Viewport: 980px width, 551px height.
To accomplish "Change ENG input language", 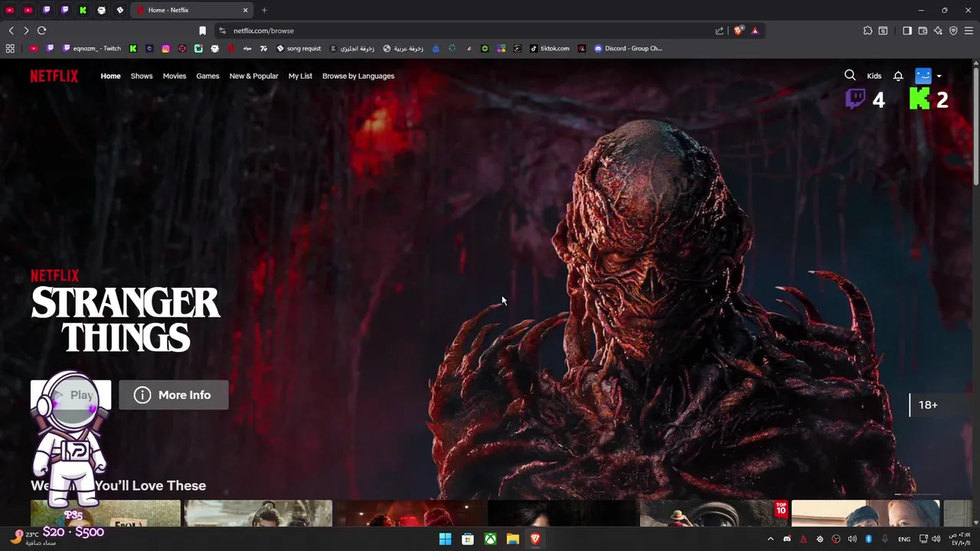I will pyautogui.click(x=904, y=539).
